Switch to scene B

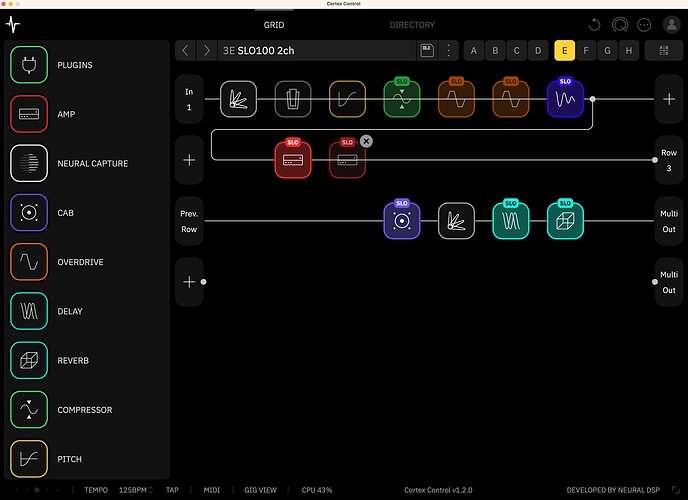pyautogui.click(x=495, y=50)
